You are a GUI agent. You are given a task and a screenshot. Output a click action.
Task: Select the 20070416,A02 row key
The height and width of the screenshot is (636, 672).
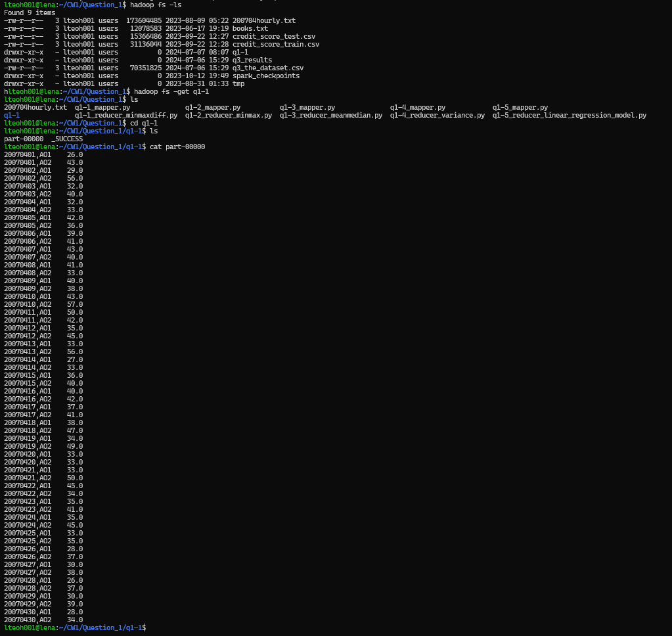[28, 399]
